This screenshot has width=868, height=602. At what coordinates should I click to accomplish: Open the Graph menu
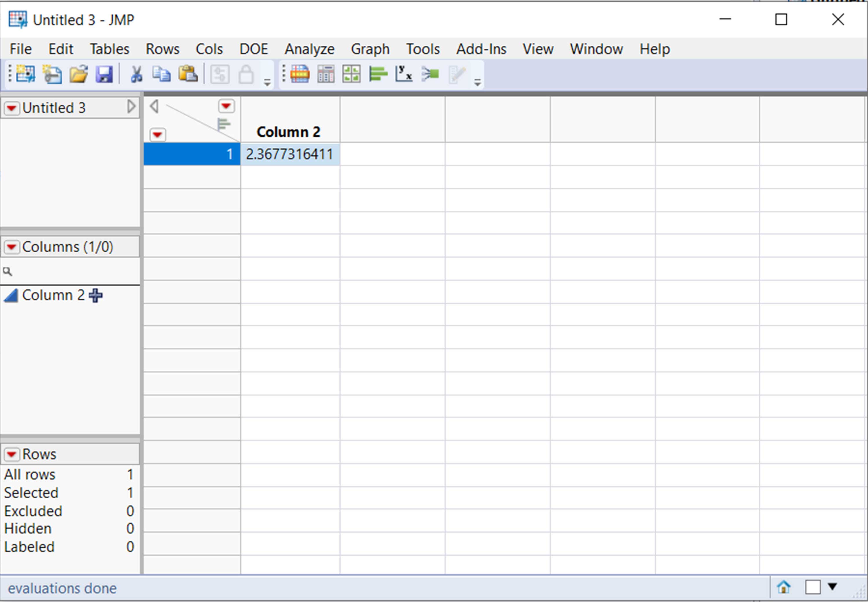click(370, 49)
